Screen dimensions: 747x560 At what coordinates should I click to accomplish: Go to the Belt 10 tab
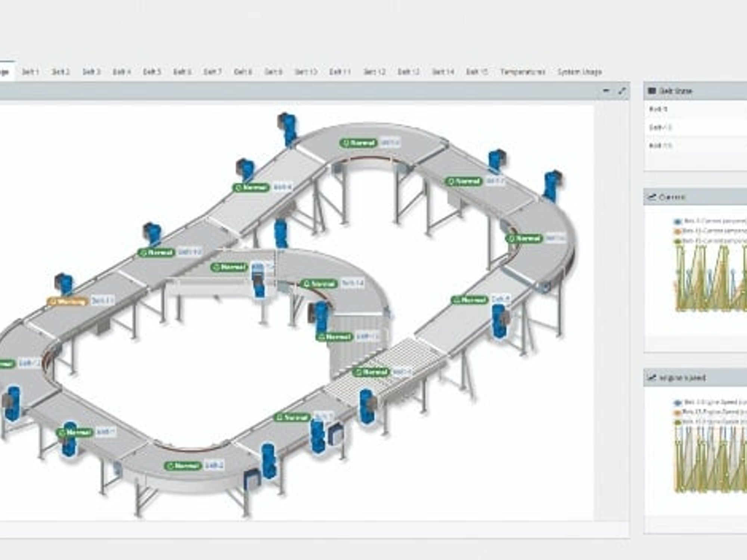click(306, 71)
